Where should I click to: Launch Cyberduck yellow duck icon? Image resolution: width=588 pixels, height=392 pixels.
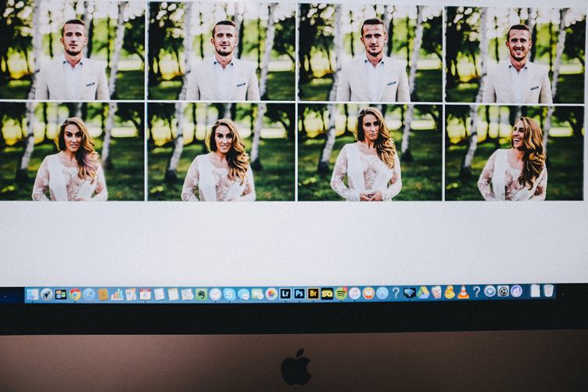tap(450, 292)
